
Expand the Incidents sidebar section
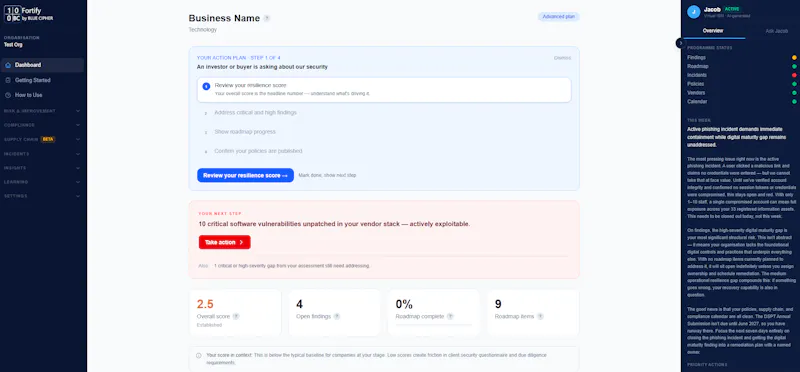(42, 154)
